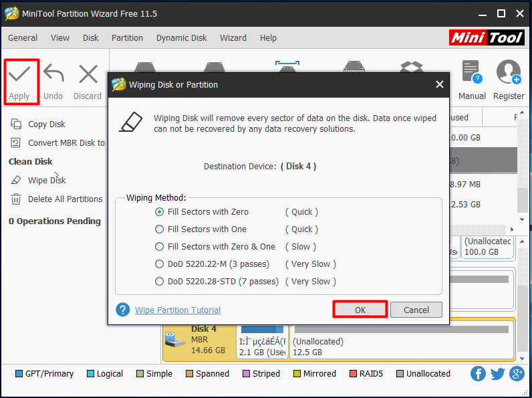Click the partition list scroll-down arrow
Image resolution: width=532 pixels, height=398 pixels.
coord(522,219)
